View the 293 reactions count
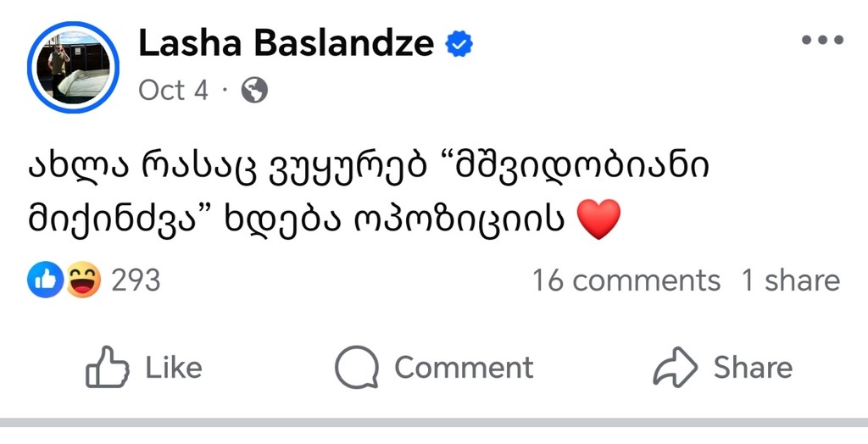 136,280
